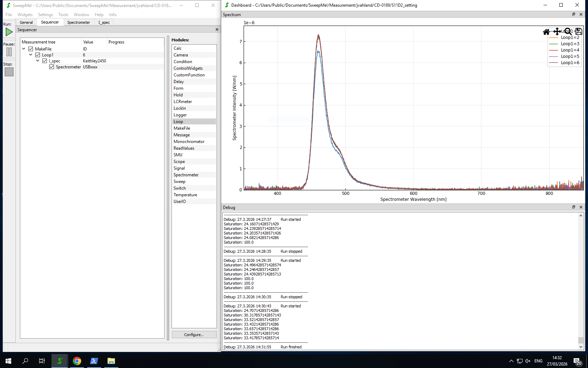This screenshot has height=368, width=588.
Task: Reset plot view with Home icon
Action: [546, 32]
